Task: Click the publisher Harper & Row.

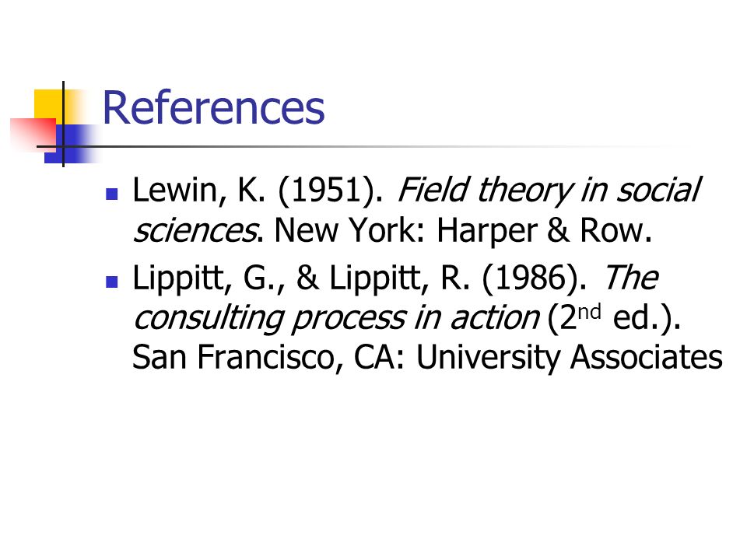Action: click(x=545, y=230)
